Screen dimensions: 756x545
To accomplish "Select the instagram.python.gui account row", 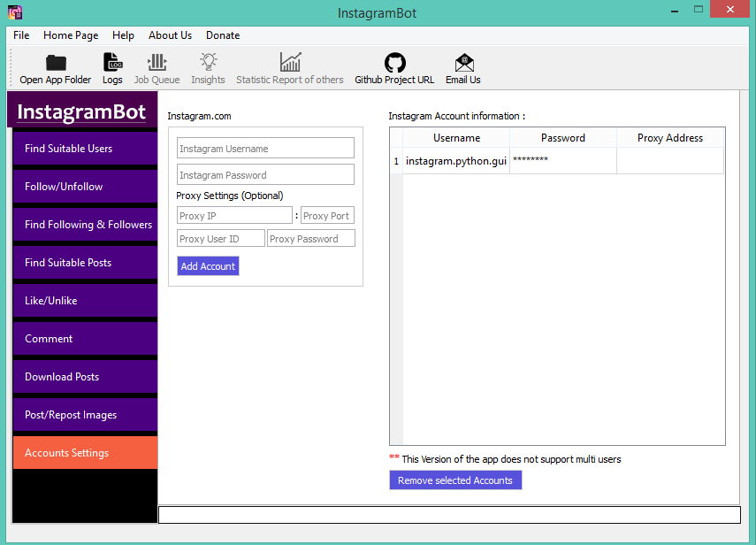I will (456, 161).
